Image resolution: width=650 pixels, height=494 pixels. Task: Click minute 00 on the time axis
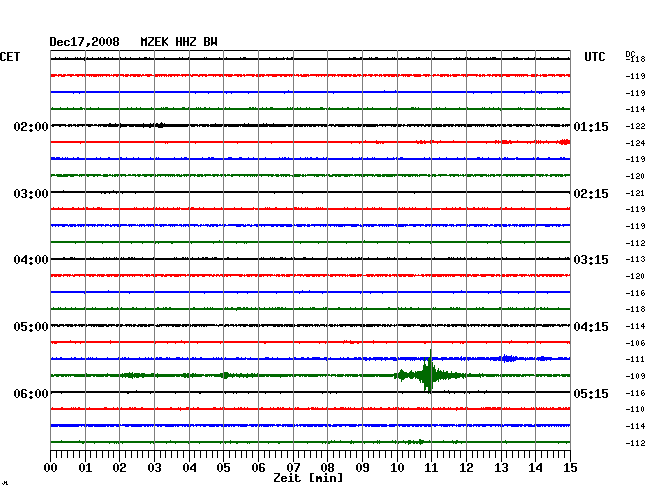[x=51, y=468]
